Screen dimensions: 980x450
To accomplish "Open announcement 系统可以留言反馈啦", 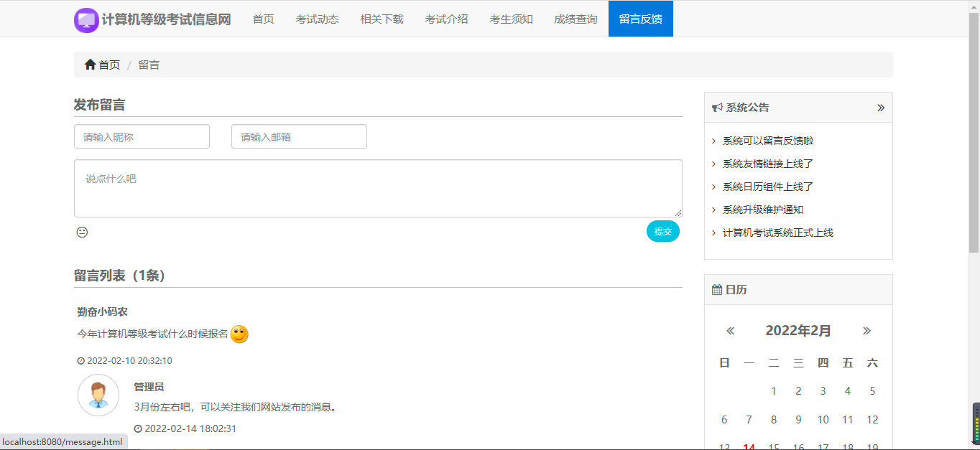I will point(768,141).
